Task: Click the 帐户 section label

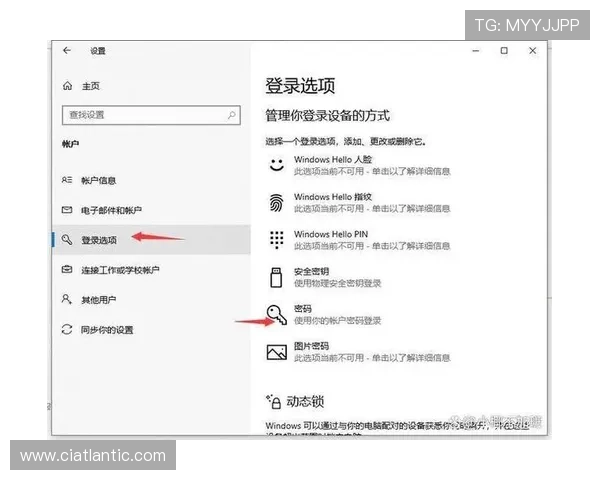Action: tap(71, 144)
